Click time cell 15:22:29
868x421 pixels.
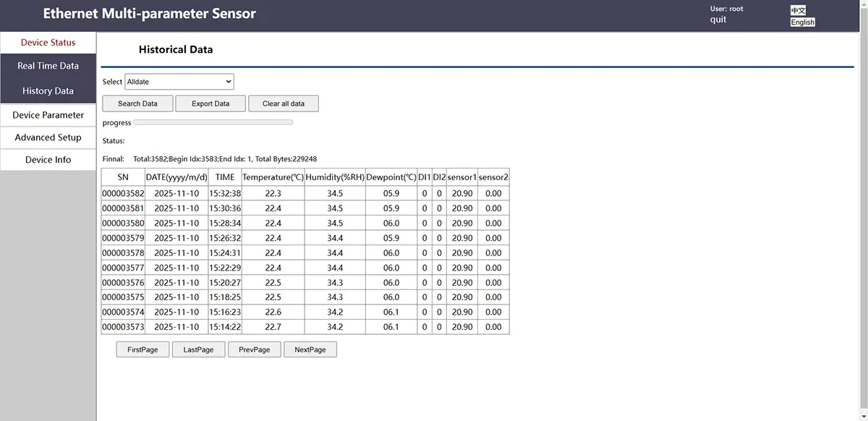225,268
